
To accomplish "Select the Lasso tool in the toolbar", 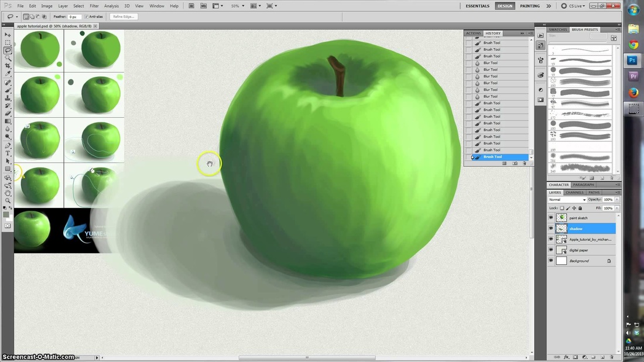I will click(8, 50).
